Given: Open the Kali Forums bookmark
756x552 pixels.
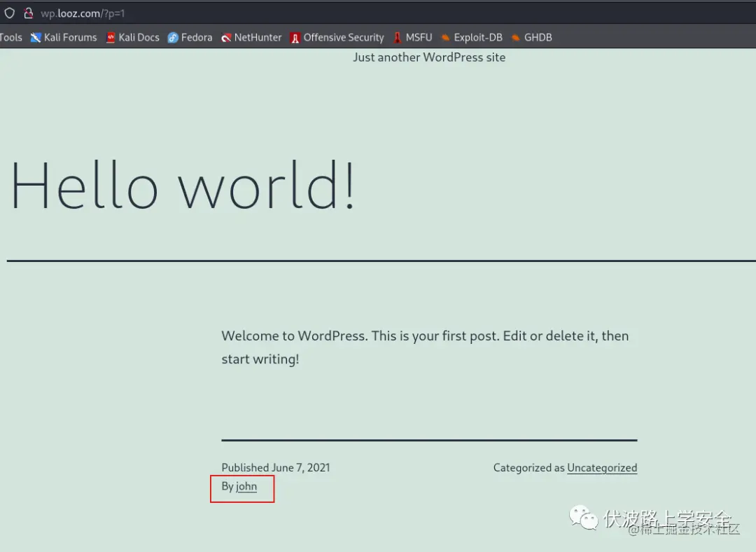Looking at the screenshot, I should pyautogui.click(x=64, y=37).
